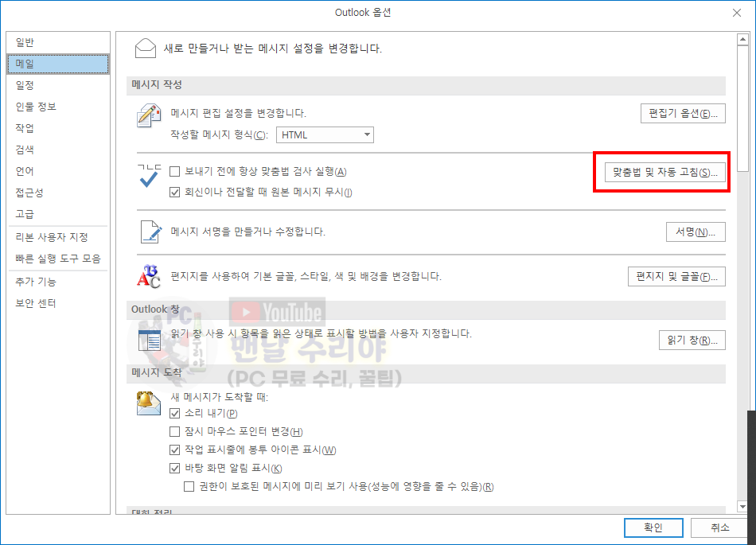Uncheck 회신이나 전달할 때 원본 메시지 무시
The height and width of the screenshot is (545, 756).
tap(175, 193)
